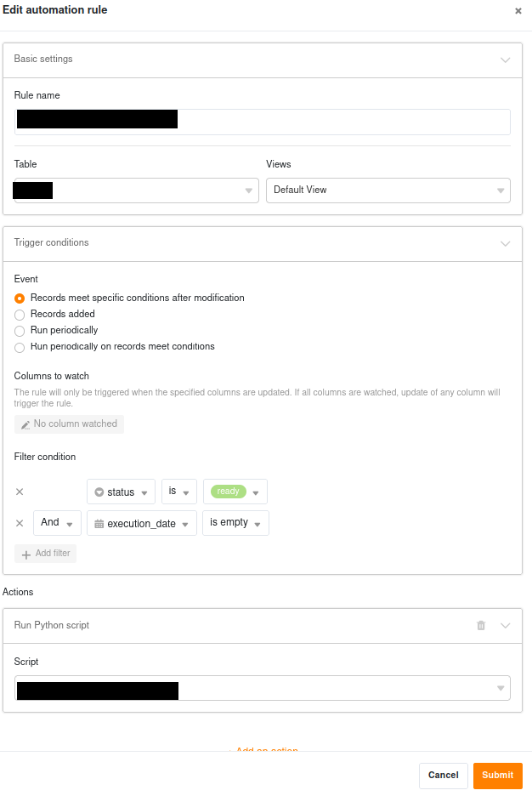Collapse the Trigger conditions section
The width and height of the screenshot is (532, 796).
[x=506, y=244]
